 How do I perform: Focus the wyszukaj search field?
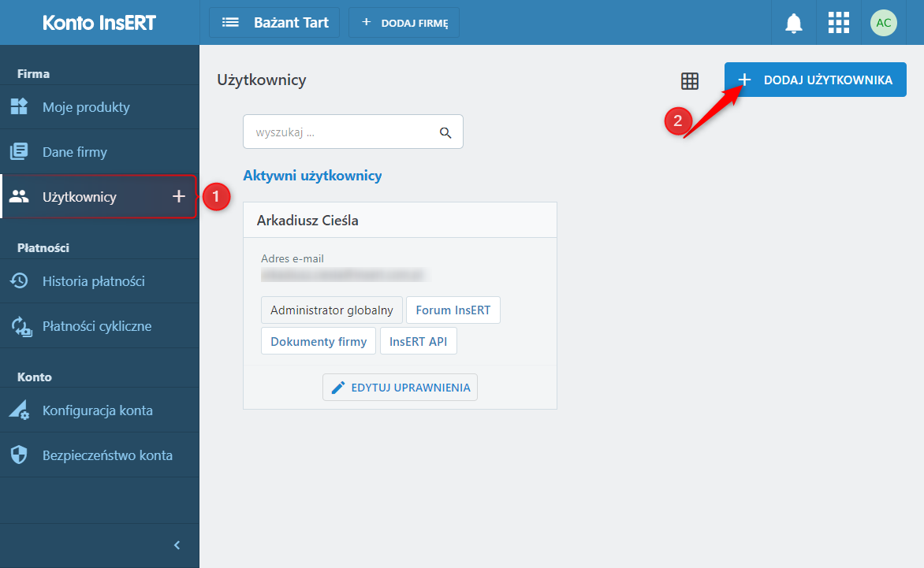click(x=342, y=132)
